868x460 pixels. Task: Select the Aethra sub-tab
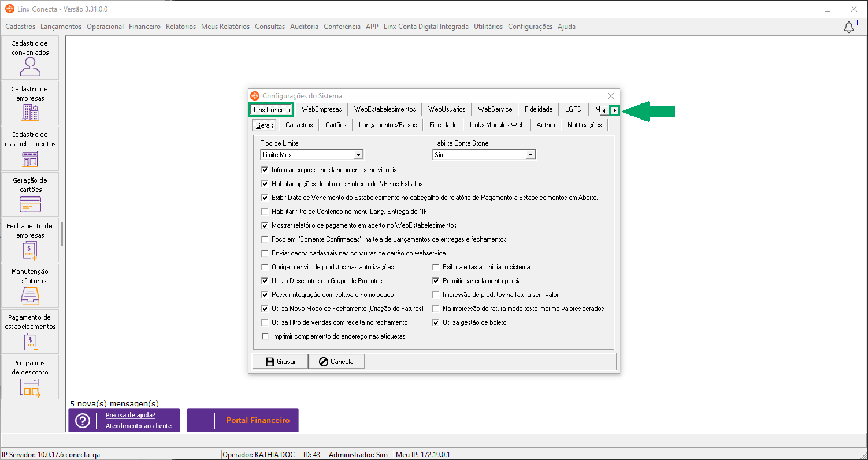click(546, 125)
